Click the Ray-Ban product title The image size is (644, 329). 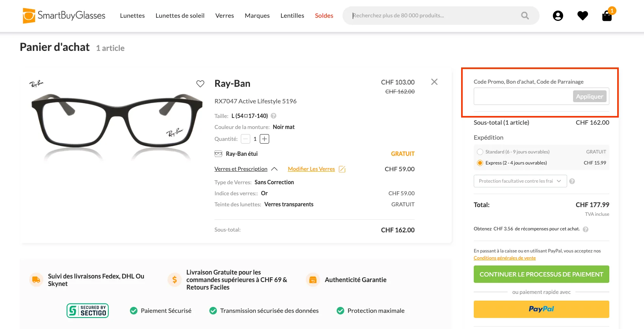[233, 84]
